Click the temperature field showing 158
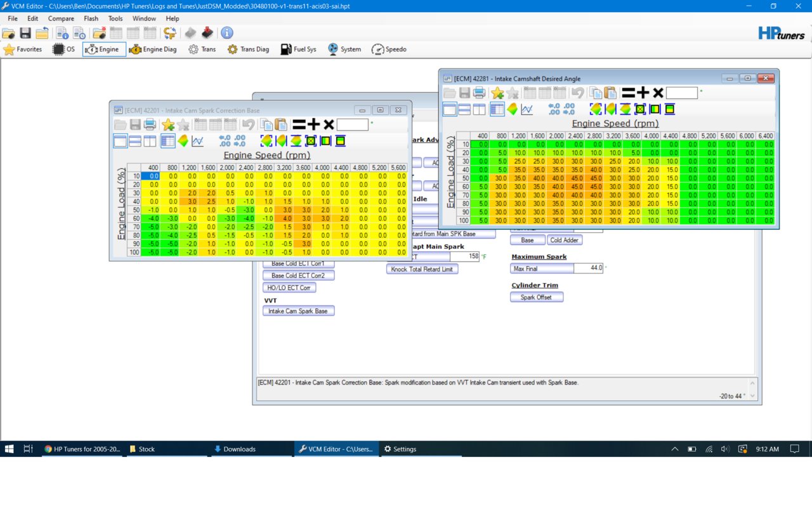The image size is (812, 528). pyautogui.click(x=465, y=256)
